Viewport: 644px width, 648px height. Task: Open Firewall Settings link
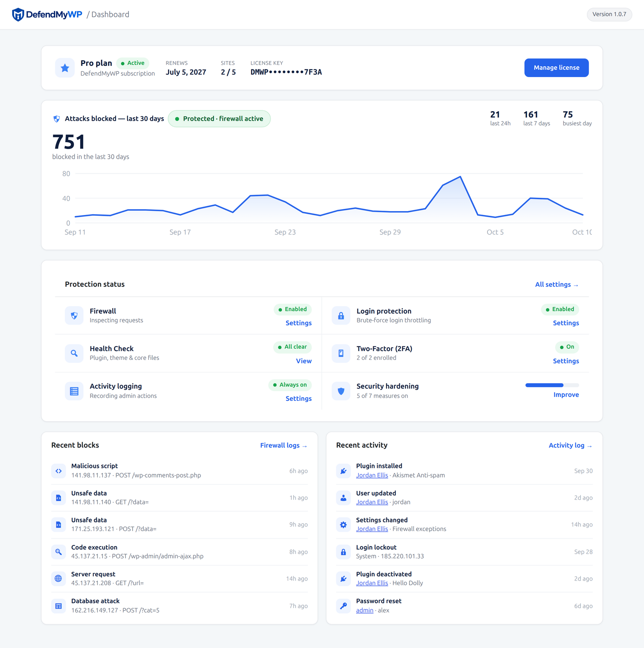click(x=299, y=323)
